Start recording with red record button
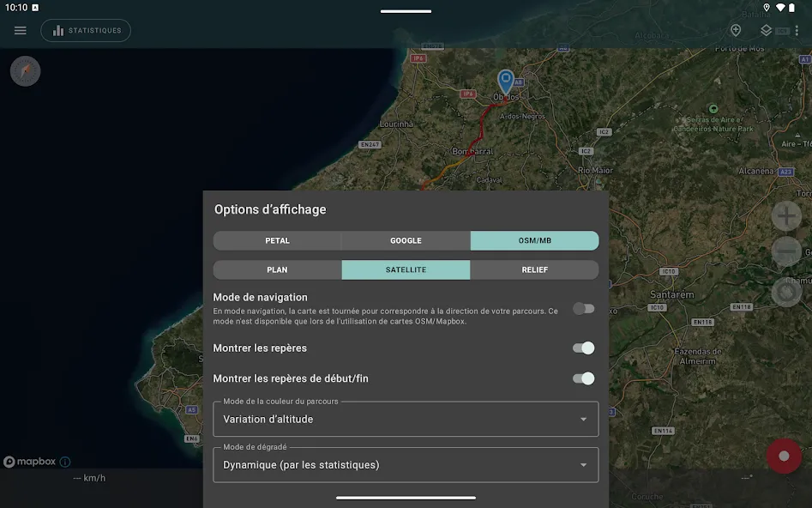 click(784, 456)
